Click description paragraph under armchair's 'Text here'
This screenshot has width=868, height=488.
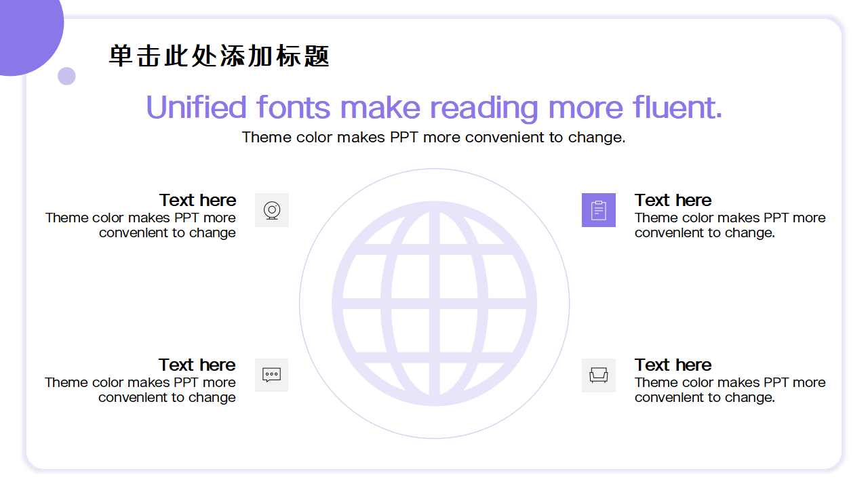pyautogui.click(x=730, y=390)
